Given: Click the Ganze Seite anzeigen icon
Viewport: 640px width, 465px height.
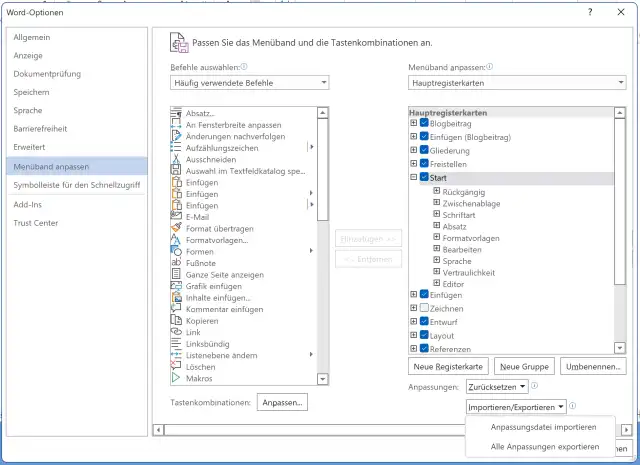Looking at the screenshot, I should click(x=176, y=274).
